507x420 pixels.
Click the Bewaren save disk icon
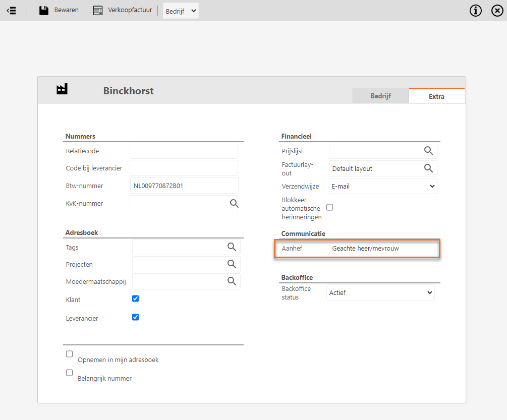tap(44, 11)
